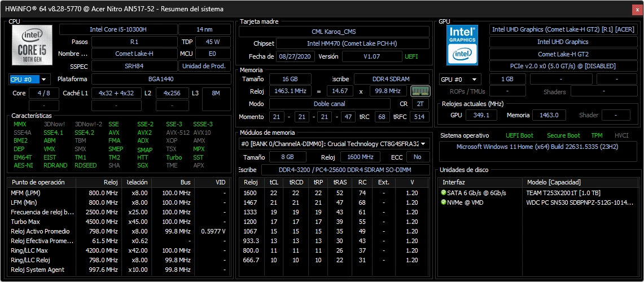Click the GPU clock 349.1 value
The width and height of the screenshot is (644, 282).
pos(481,116)
